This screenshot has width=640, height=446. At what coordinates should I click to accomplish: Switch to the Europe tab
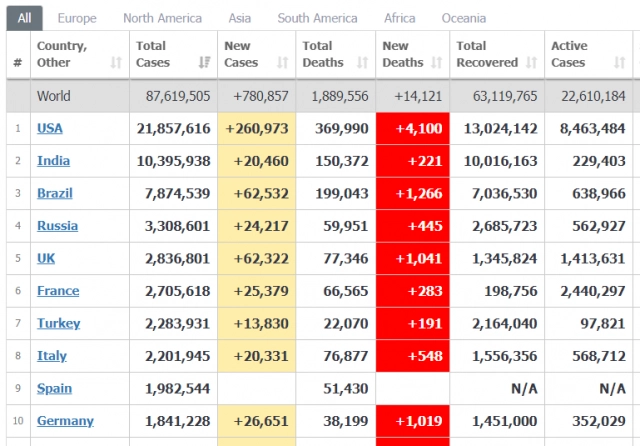(77, 18)
